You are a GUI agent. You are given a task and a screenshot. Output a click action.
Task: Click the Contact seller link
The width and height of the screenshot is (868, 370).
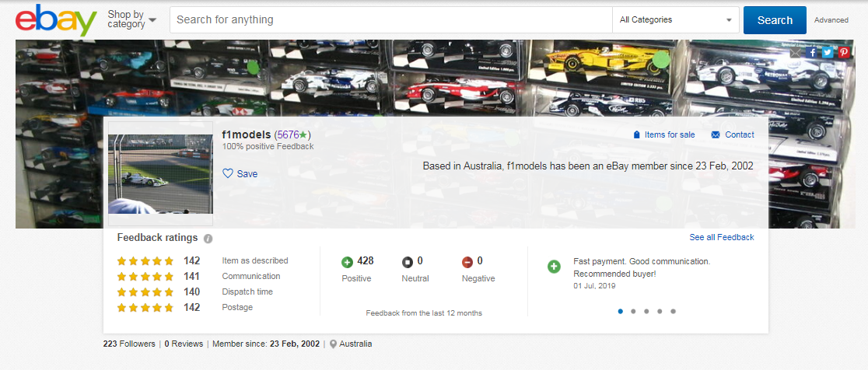coord(733,134)
